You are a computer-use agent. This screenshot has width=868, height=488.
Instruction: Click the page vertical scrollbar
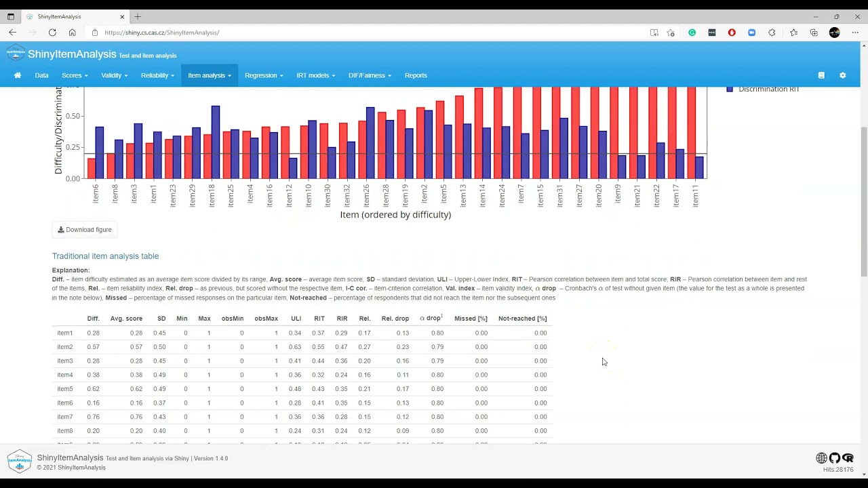(x=864, y=201)
